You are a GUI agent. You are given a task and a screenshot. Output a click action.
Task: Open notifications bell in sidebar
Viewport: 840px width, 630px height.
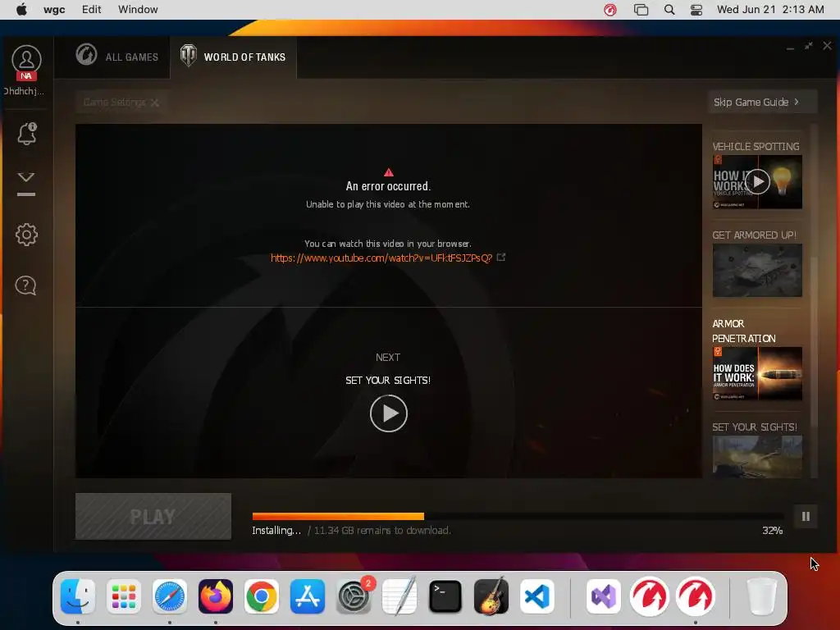27,134
